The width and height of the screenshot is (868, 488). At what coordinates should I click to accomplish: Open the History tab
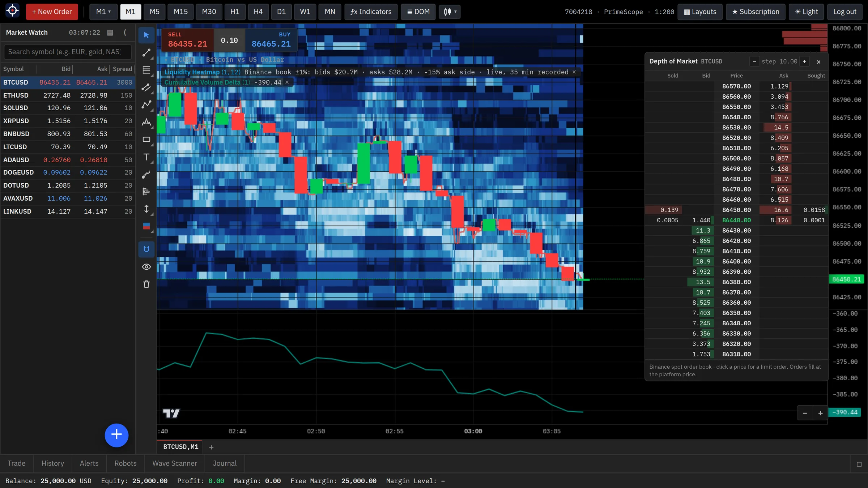(x=52, y=463)
